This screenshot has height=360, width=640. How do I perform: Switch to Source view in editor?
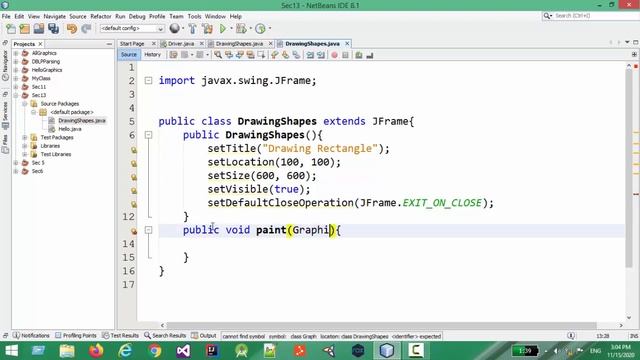pos(129,55)
